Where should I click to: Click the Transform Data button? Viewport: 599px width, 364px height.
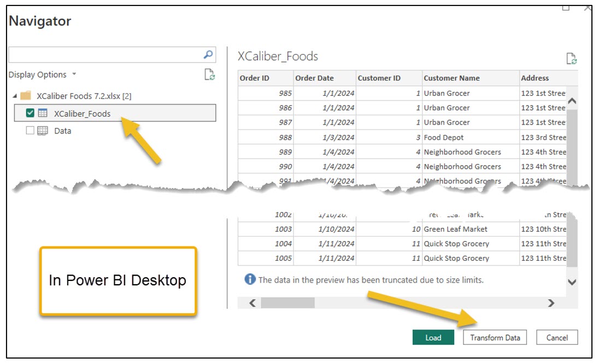495,338
